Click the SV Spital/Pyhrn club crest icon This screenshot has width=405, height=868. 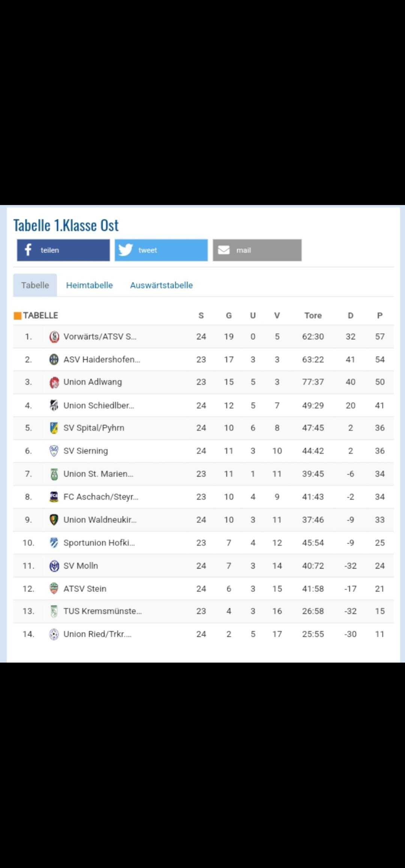[54, 428]
